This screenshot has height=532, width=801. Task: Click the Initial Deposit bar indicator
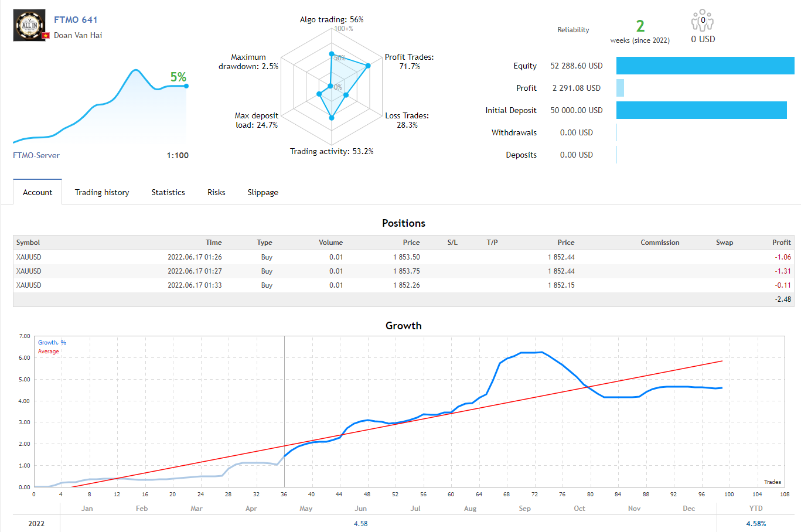[x=701, y=110]
